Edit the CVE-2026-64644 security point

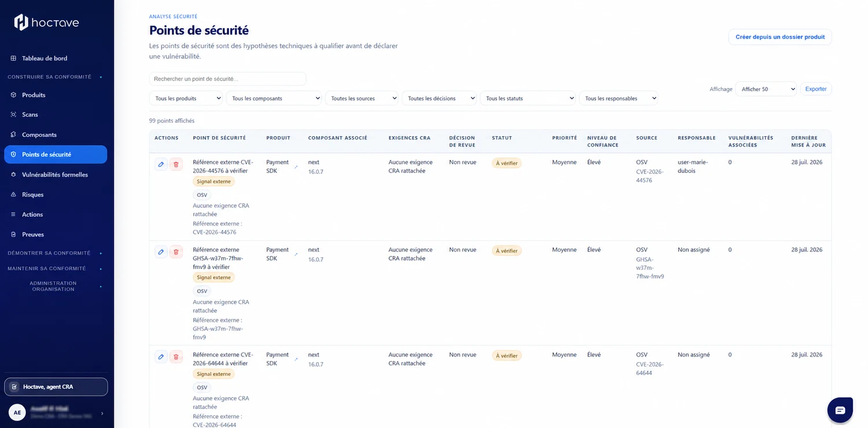coord(161,357)
